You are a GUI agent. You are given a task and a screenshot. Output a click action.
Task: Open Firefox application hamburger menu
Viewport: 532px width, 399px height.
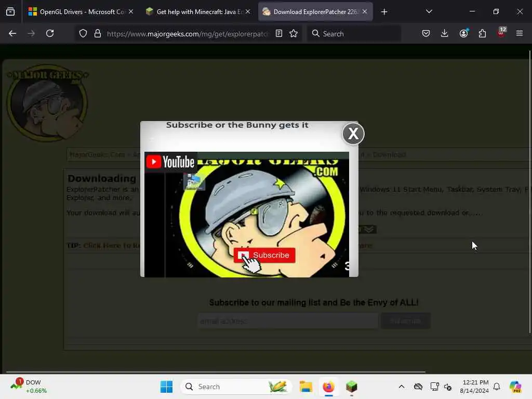click(x=520, y=33)
